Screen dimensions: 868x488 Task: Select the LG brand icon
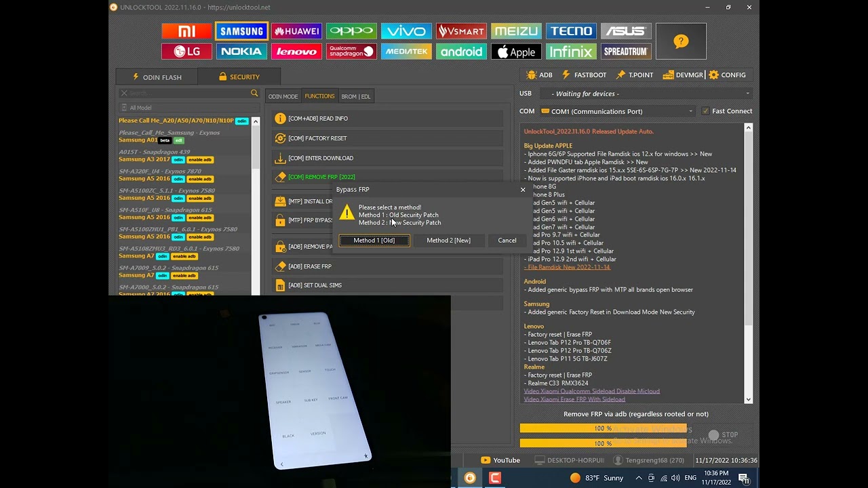tap(186, 52)
